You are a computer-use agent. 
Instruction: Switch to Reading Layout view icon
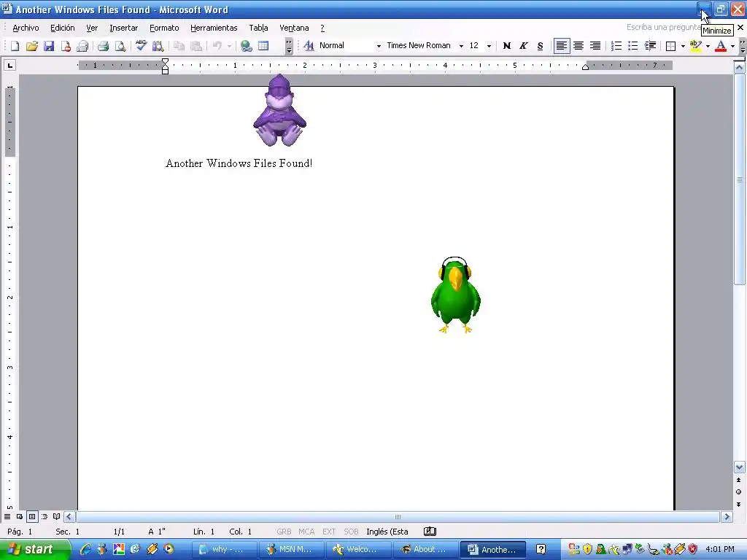[57, 516]
